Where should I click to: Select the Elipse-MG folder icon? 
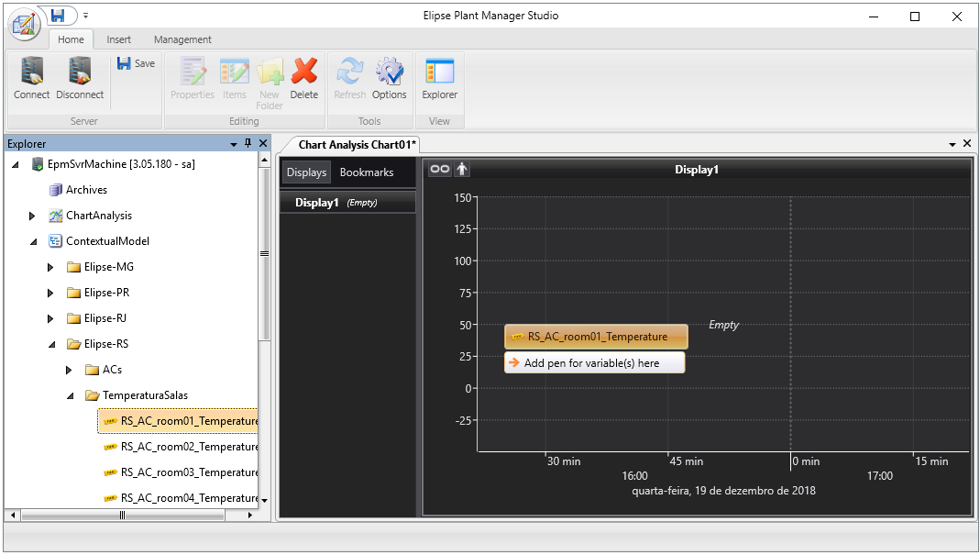point(73,267)
